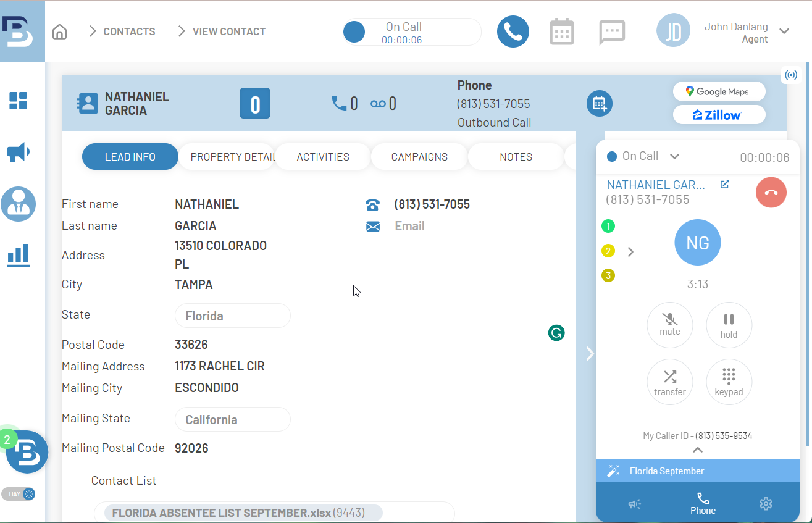Click the green Grammarly icon
812x523 pixels.
point(556,333)
